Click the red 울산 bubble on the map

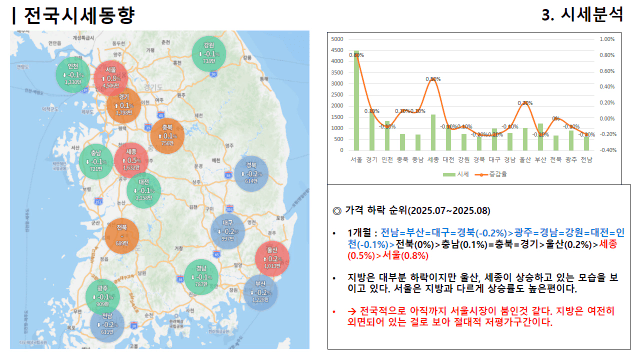pyautogui.click(x=272, y=259)
